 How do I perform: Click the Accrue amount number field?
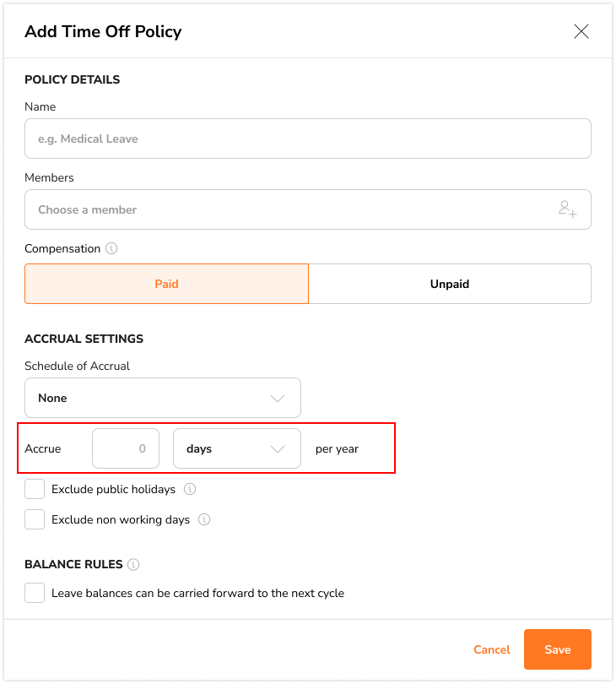(x=125, y=448)
